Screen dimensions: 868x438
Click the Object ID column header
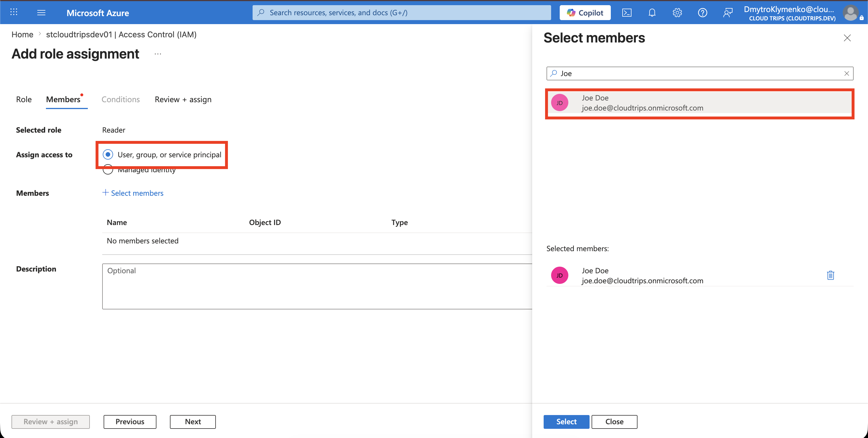click(x=265, y=222)
